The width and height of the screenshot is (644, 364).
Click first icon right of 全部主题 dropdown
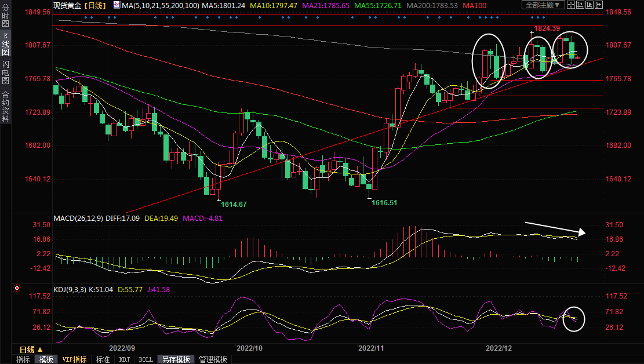point(572,5)
